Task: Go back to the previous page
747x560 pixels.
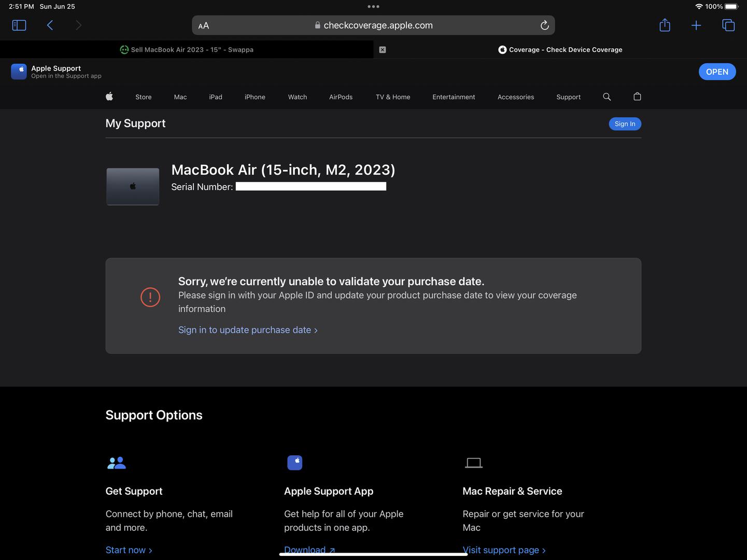Action: click(50, 25)
